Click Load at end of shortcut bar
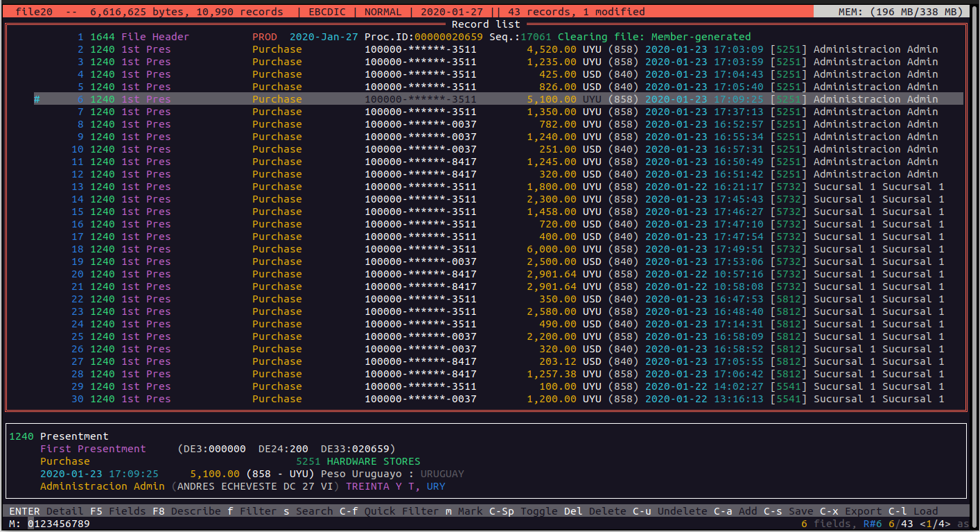The image size is (980, 532). [925, 511]
